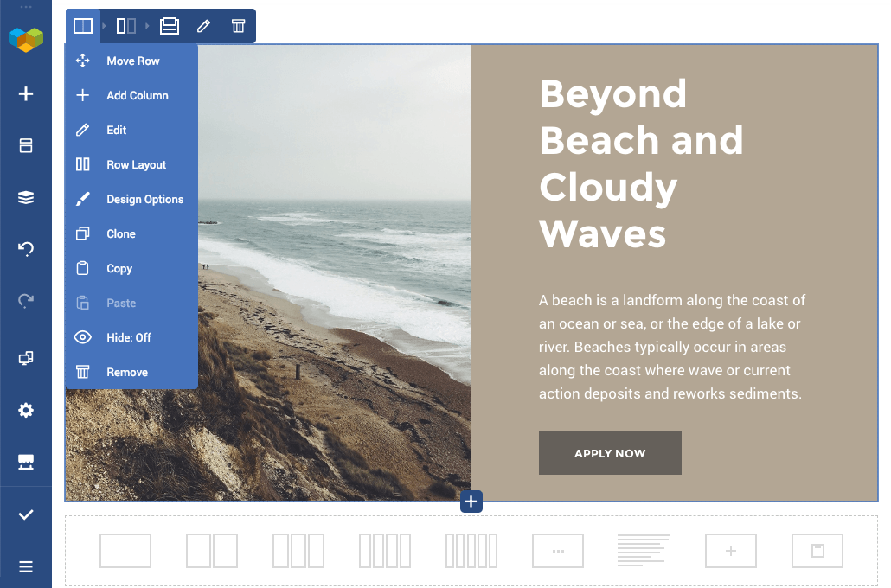
Task: Add a four-column row layout
Action: [385, 551]
